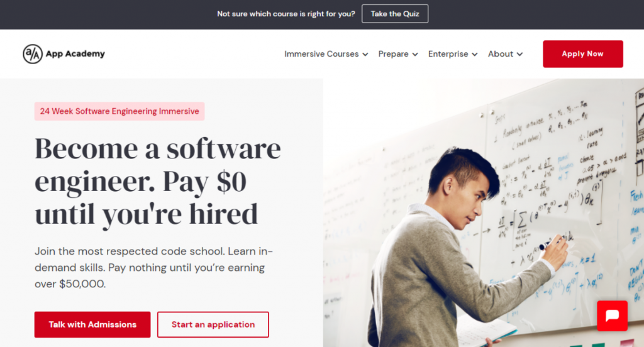Click the Take the Quiz button
This screenshot has height=347, width=644.
(x=395, y=14)
